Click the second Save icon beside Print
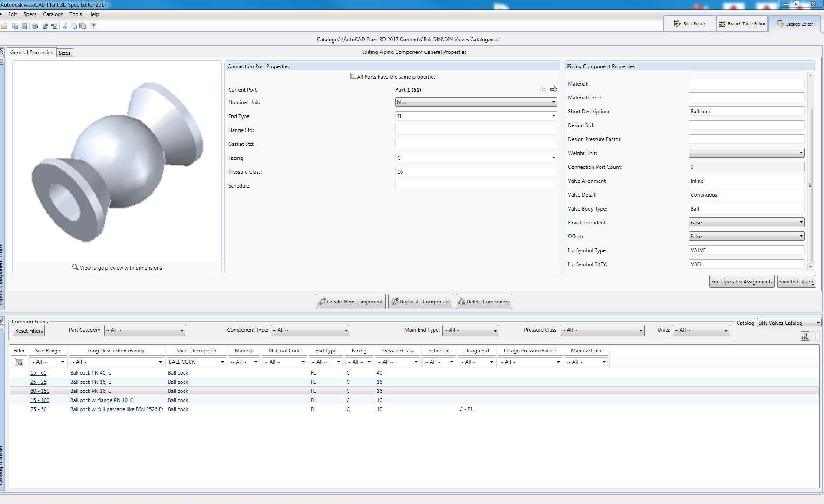Image resolution: width=824 pixels, height=504 pixels. pos(24,26)
